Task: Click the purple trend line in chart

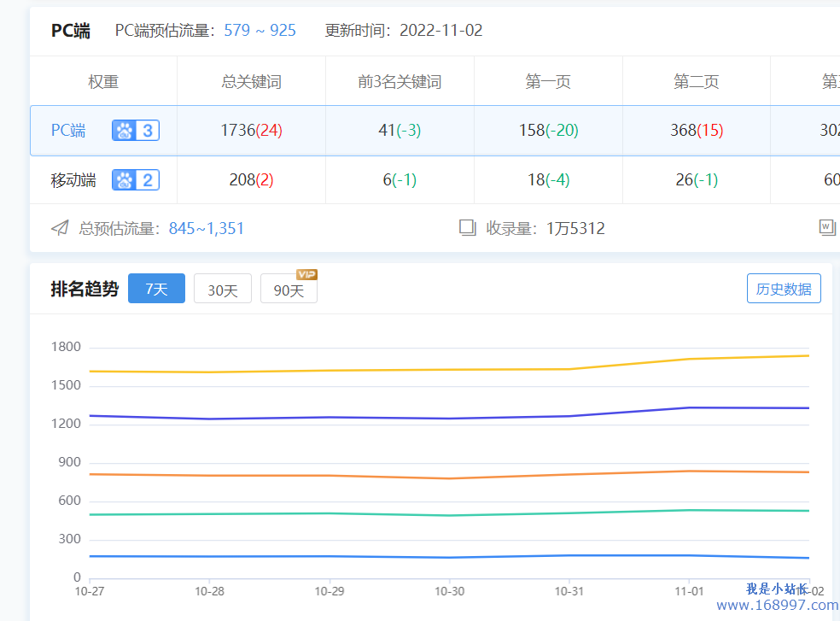Action: tap(449, 419)
